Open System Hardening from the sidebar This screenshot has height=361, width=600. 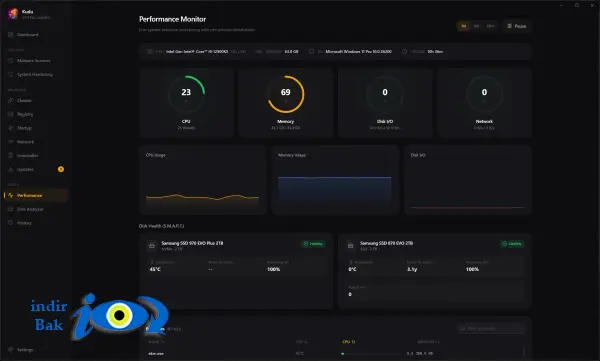click(x=36, y=74)
